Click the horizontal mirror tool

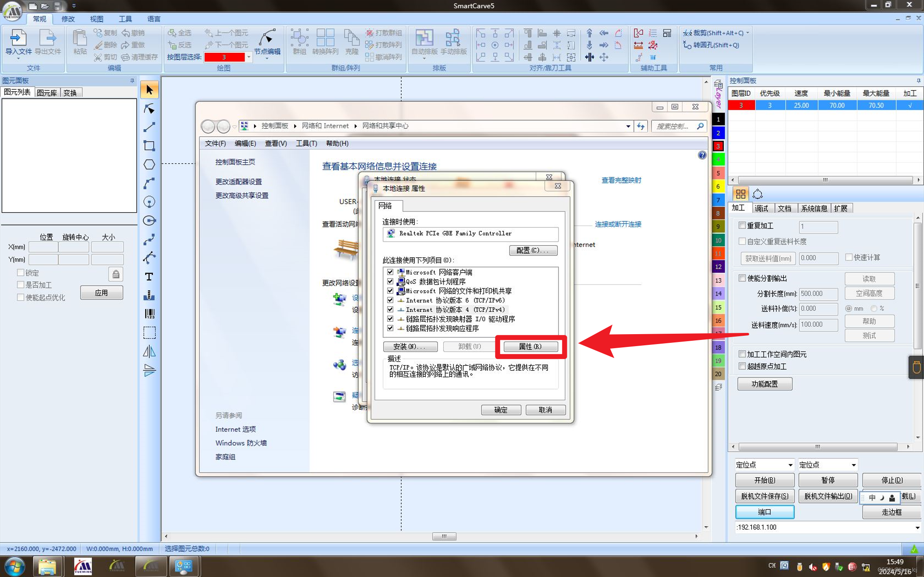click(149, 351)
